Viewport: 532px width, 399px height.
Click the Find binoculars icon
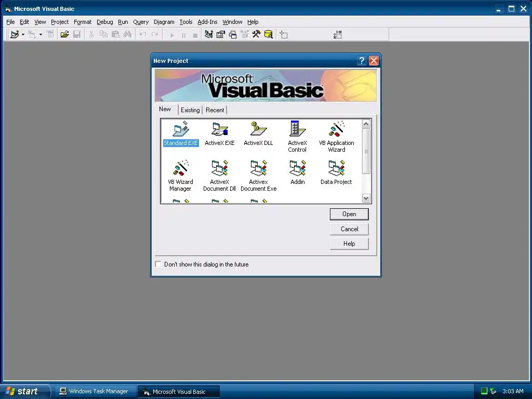point(128,34)
